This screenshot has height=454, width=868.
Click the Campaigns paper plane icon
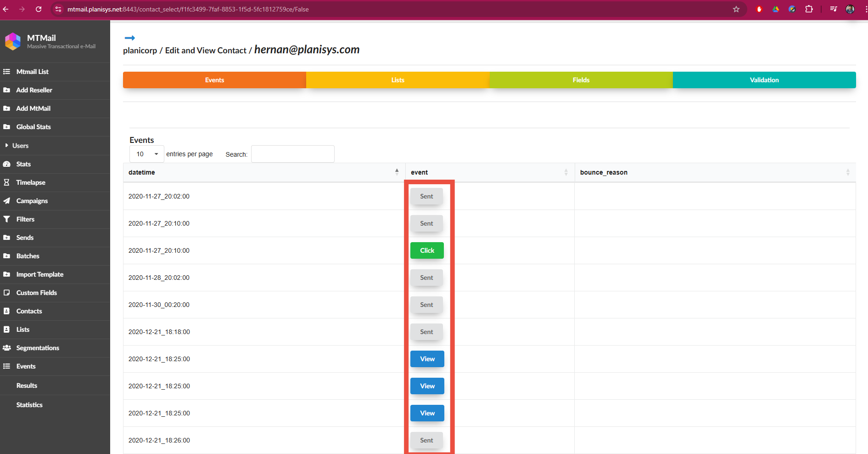pos(7,201)
